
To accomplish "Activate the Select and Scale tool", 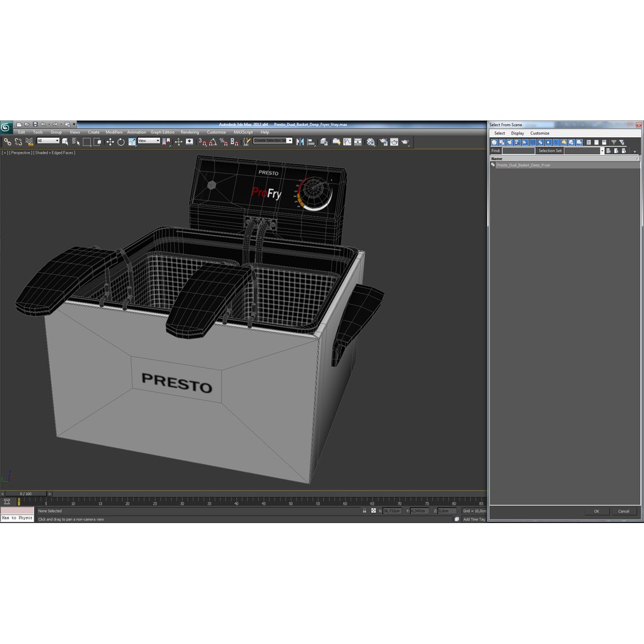I will pyautogui.click(x=132, y=142).
